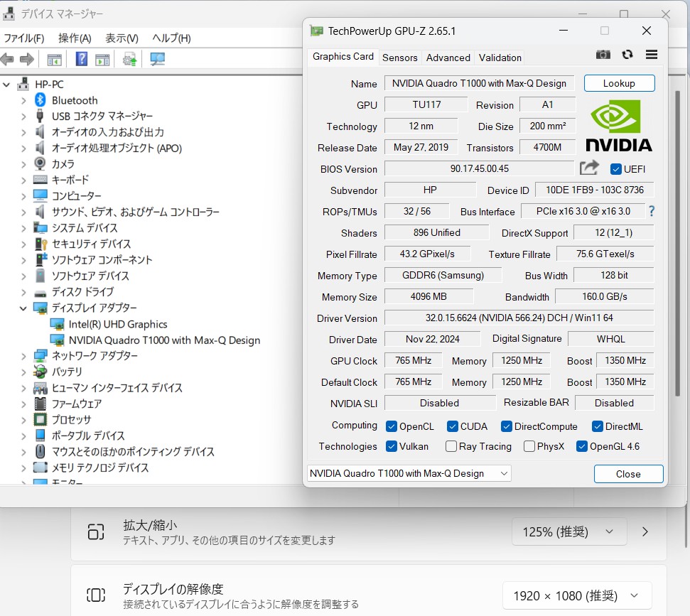
Task: Click the firmware category icon
Action: [40, 404]
